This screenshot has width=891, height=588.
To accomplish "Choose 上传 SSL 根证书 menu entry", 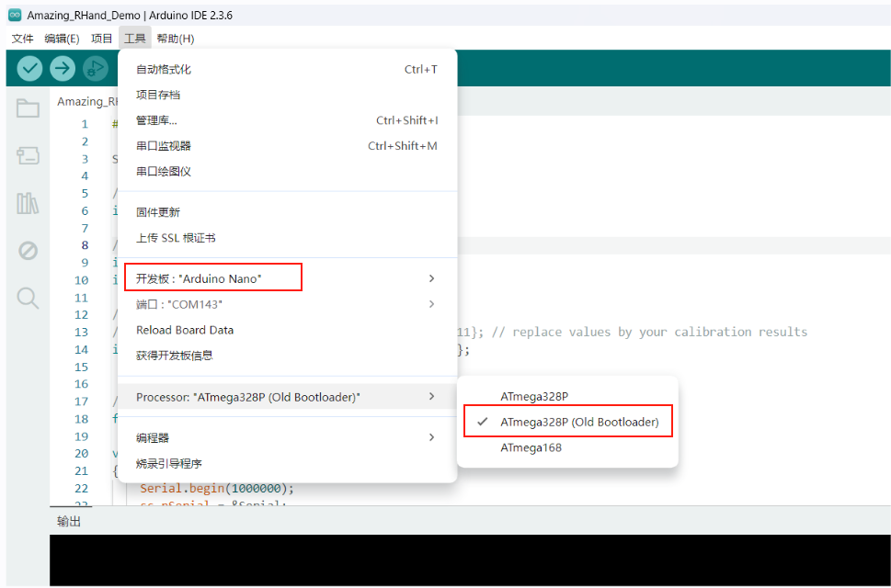I will (x=287, y=237).
